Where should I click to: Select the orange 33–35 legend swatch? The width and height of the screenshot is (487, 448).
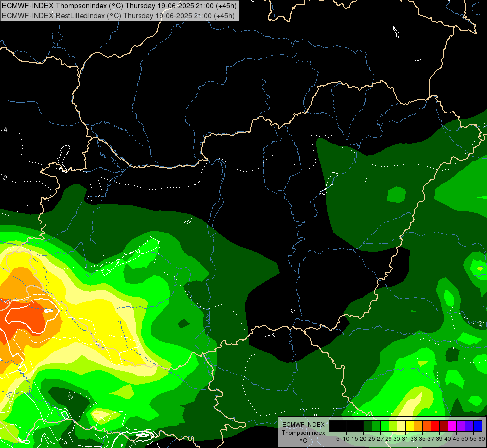418,426
